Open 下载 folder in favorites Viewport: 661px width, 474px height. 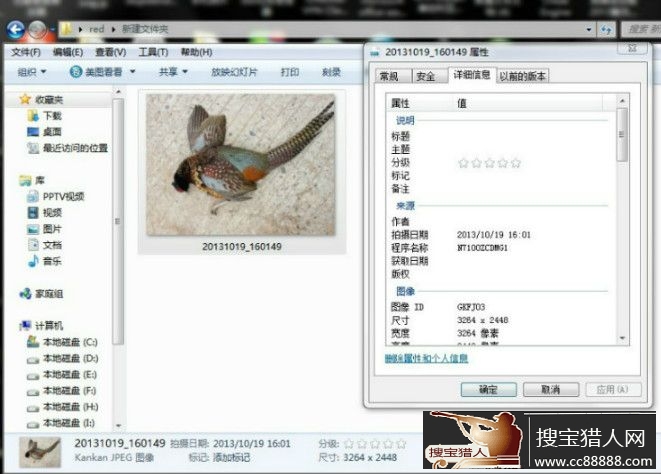[45, 116]
